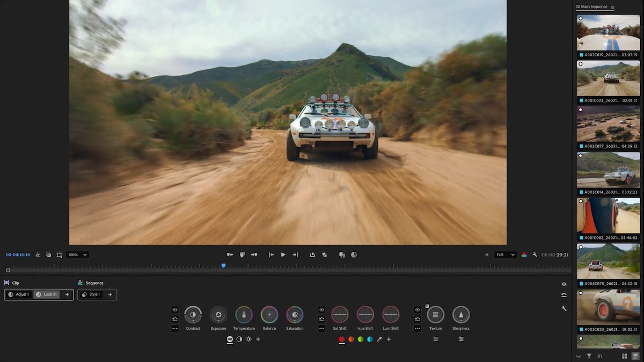The image size is (644, 362).
Task: Reset the Contrast group adjustments
Action: click(175, 319)
